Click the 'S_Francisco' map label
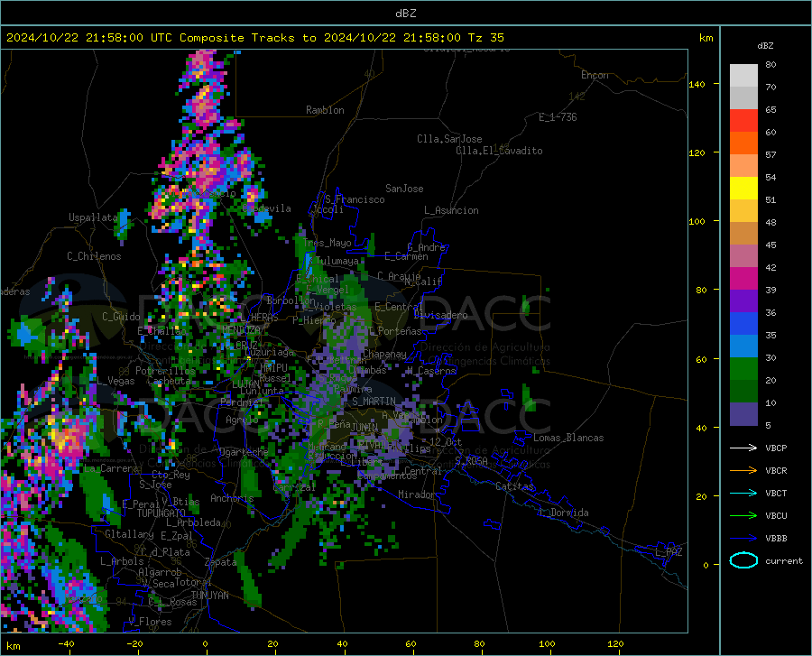 355,199
